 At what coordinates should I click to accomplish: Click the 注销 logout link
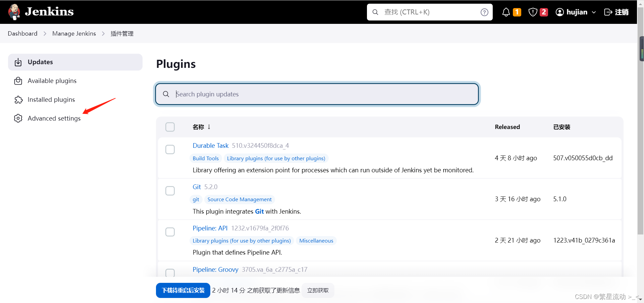pyautogui.click(x=616, y=12)
